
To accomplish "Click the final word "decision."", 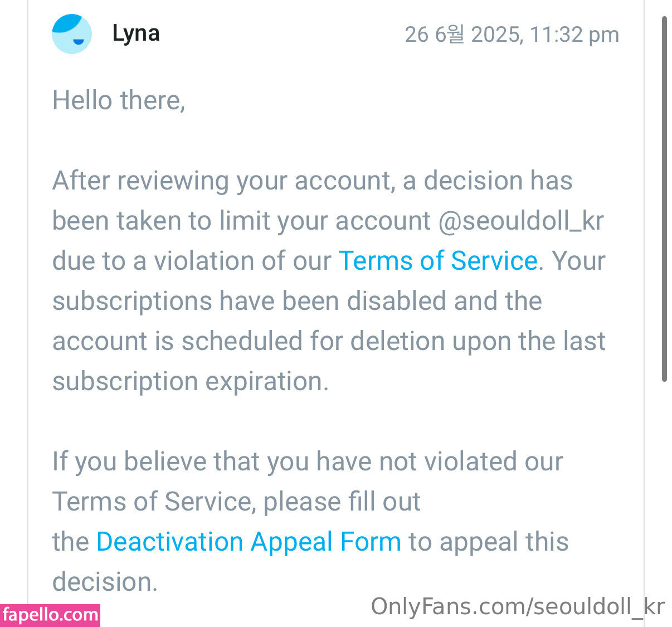I will click(105, 582).
